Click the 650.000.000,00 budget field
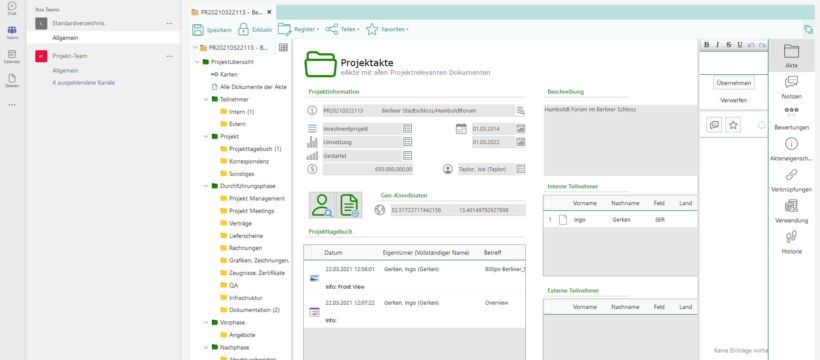Screen dimensions: 820x360 (x=369, y=169)
